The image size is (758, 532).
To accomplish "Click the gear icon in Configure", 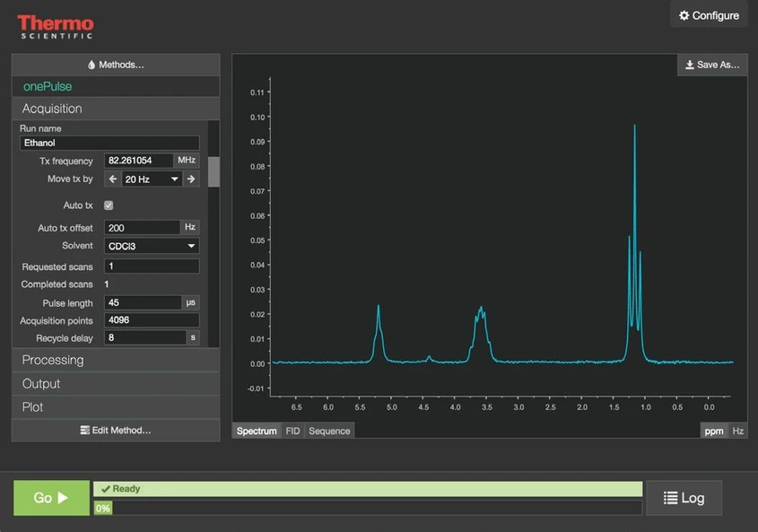I will pos(684,15).
